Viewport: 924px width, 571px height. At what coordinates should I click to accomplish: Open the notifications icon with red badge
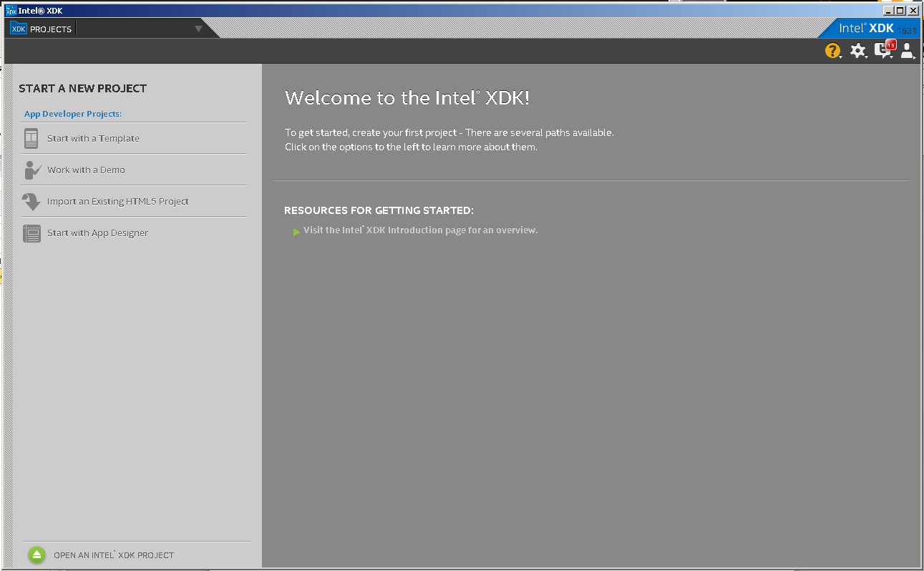[x=885, y=49]
